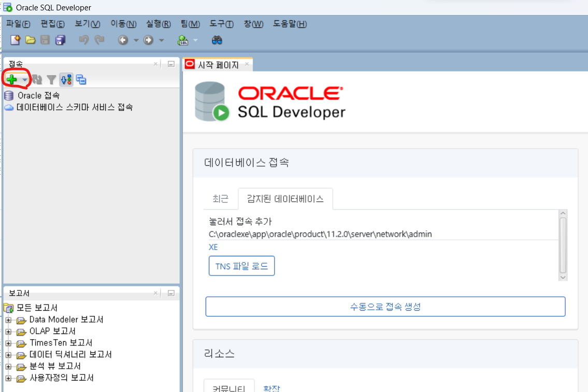The image size is (588, 392).
Task: Toggle the schema browser sort icon
Action: pyautogui.click(x=66, y=79)
